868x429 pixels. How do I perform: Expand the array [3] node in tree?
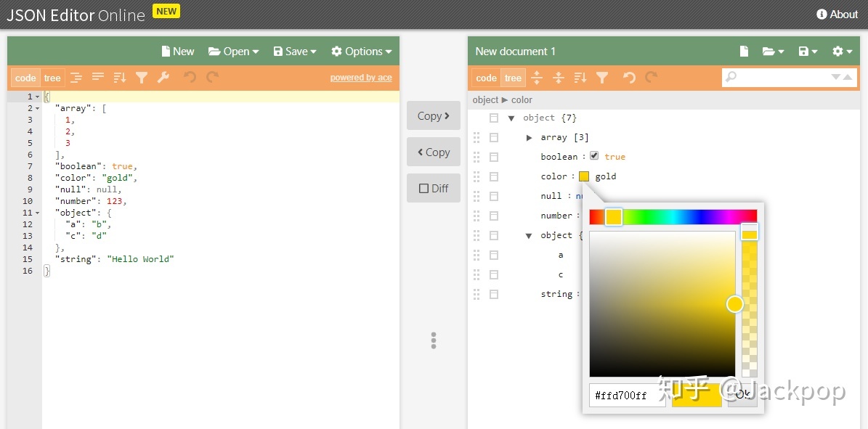pyautogui.click(x=530, y=137)
